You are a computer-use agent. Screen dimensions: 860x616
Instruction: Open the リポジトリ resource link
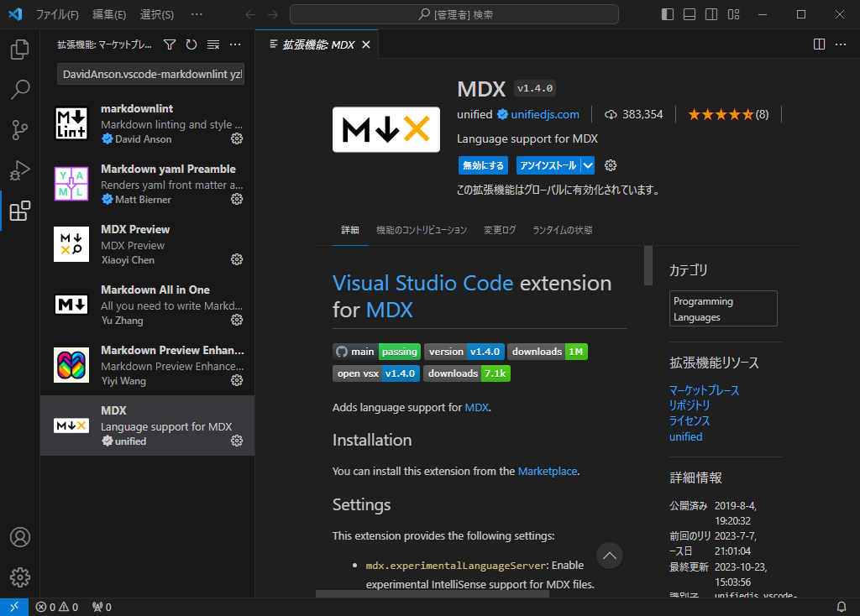[690, 405]
